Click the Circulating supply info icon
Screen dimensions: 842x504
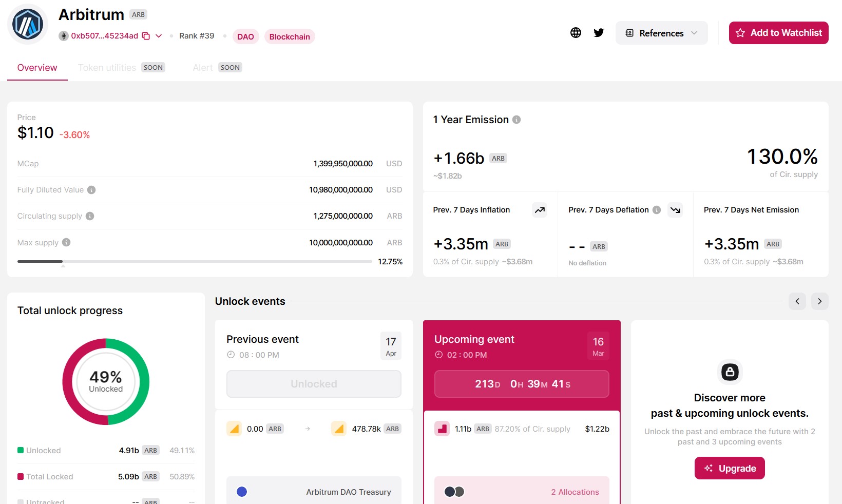90,216
